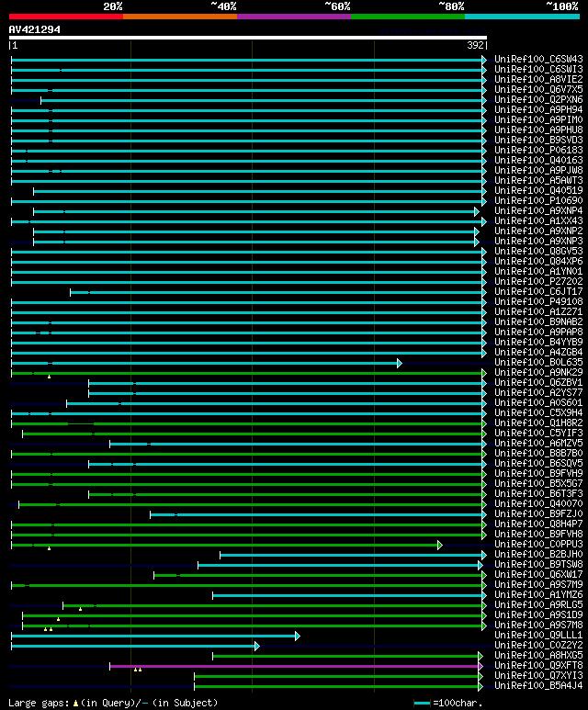Select hit UniRef100_B6T3F3
The width and height of the screenshot is (588, 710).
tap(538, 493)
